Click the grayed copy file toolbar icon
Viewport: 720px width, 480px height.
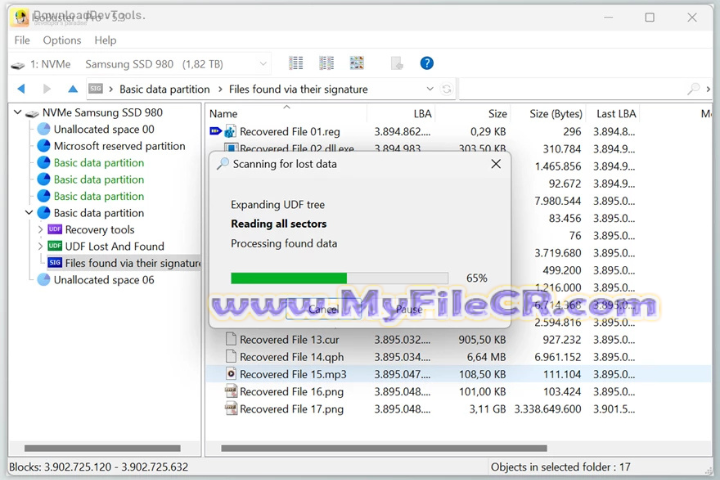[397, 63]
